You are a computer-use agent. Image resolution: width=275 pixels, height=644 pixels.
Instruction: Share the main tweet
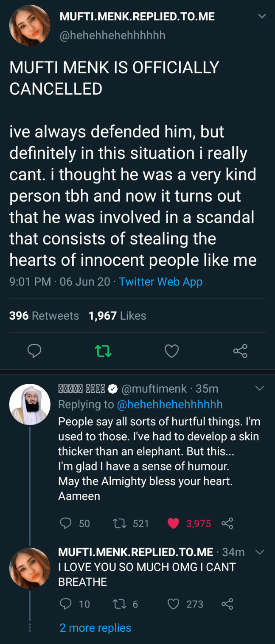point(240,351)
